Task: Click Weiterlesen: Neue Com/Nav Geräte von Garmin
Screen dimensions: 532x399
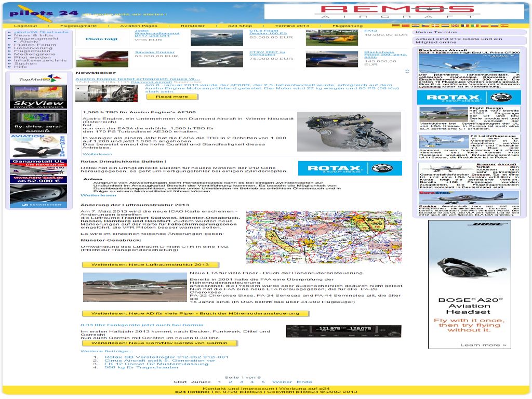Action: [x=159, y=343]
